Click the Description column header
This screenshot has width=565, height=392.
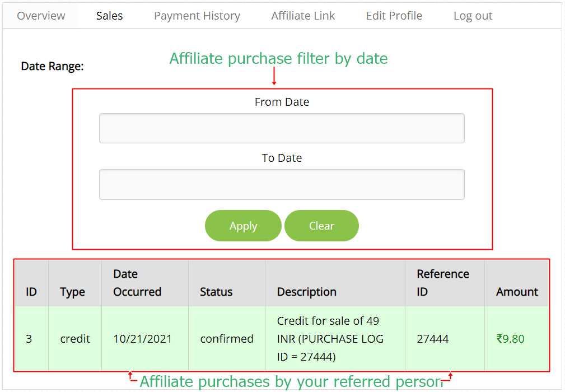click(306, 292)
